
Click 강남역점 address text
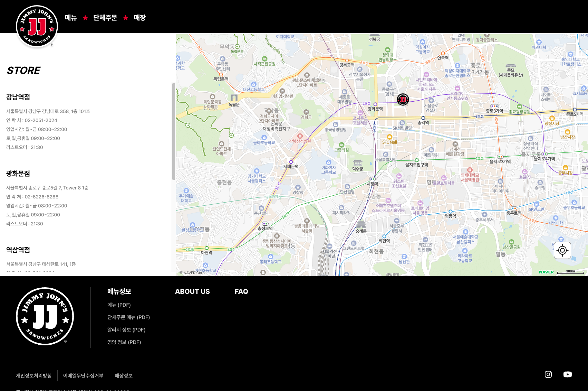(x=48, y=111)
